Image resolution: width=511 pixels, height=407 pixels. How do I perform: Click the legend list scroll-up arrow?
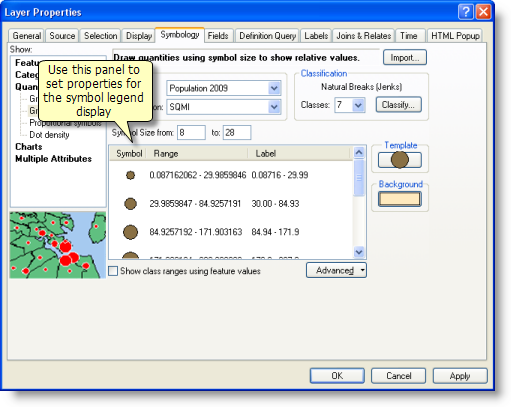359,153
